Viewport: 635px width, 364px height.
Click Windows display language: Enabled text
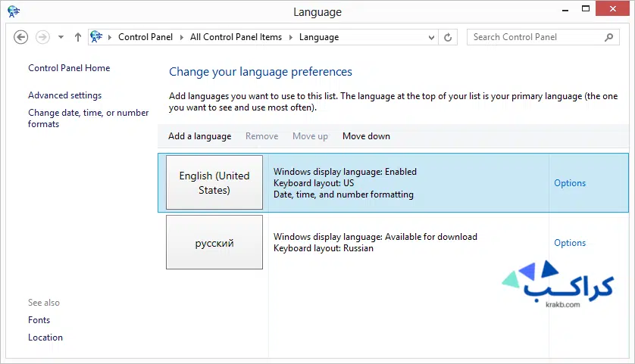[x=345, y=172]
